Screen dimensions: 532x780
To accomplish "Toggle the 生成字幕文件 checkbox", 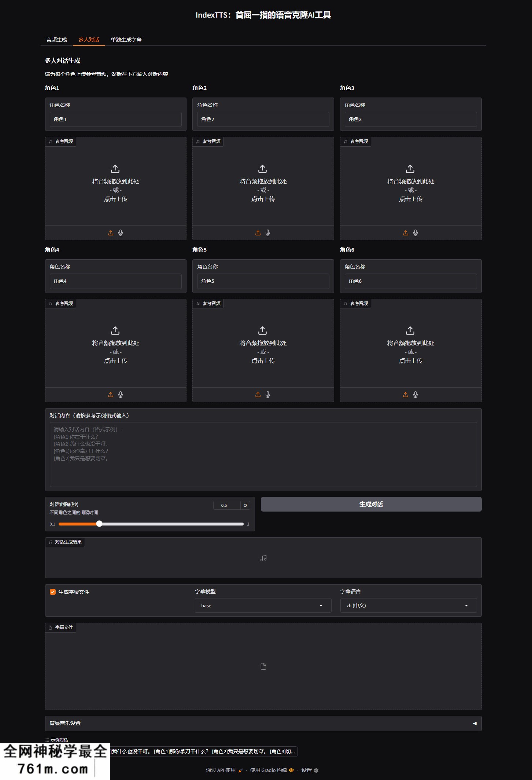I will pyautogui.click(x=53, y=592).
